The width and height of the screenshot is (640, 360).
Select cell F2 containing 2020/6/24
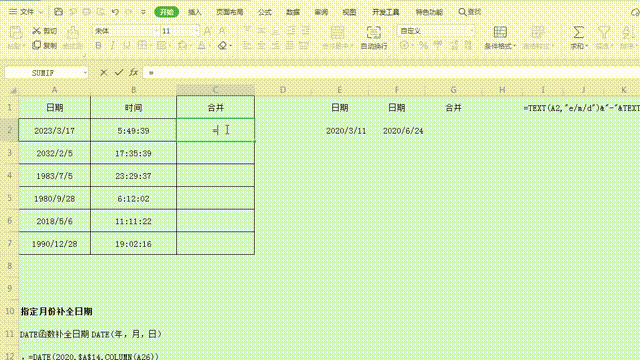[397, 131]
